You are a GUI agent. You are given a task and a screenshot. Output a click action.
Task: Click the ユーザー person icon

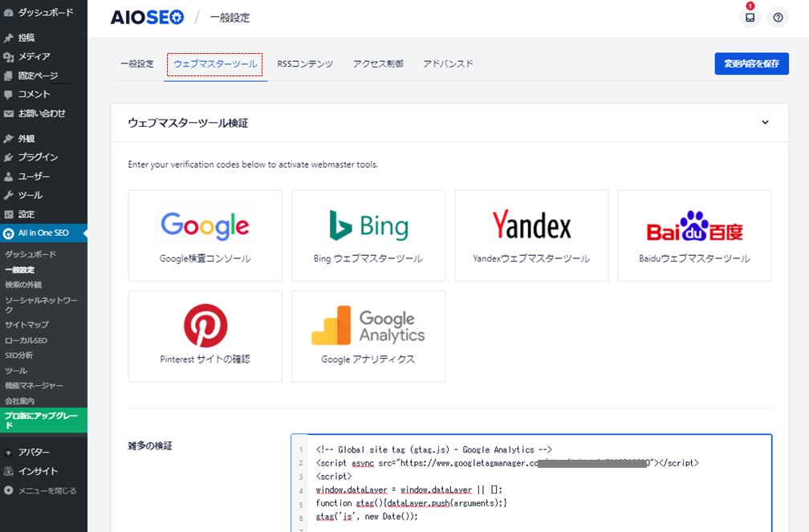pos(8,177)
